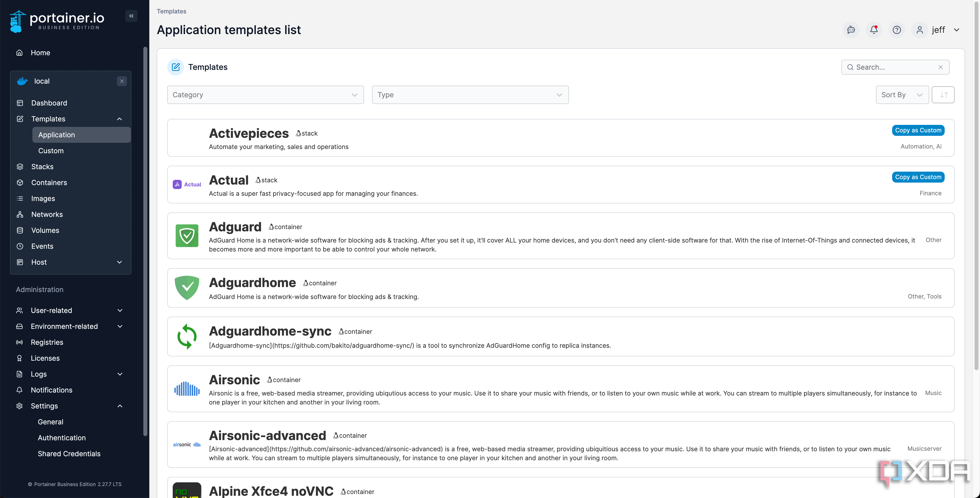Open the help question mark icon
This screenshot has height=498, width=980.
click(x=897, y=30)
